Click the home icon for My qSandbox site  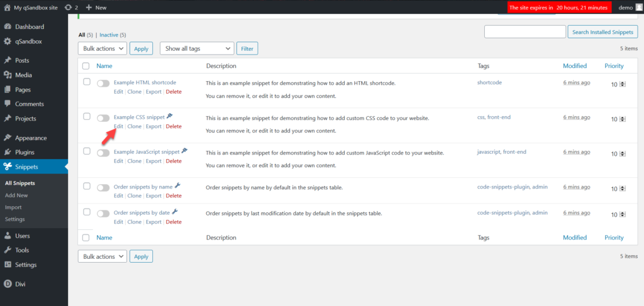[7, 8]
